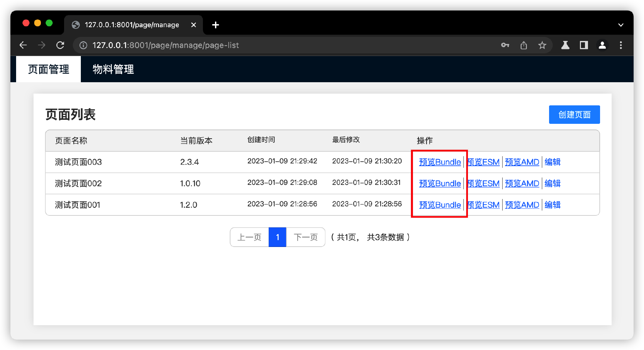Click the site information icon in address bar

click(x=83, y=45)
